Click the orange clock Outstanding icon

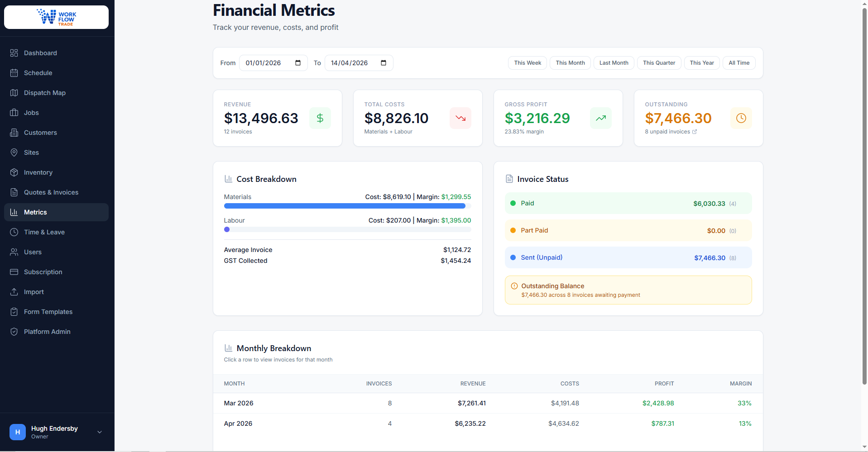741,118
